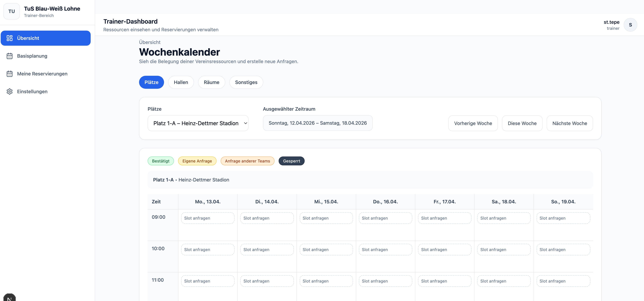Request the Monday 11:00 slot
This screenshot has width=644, height=301.
[208, 281]
